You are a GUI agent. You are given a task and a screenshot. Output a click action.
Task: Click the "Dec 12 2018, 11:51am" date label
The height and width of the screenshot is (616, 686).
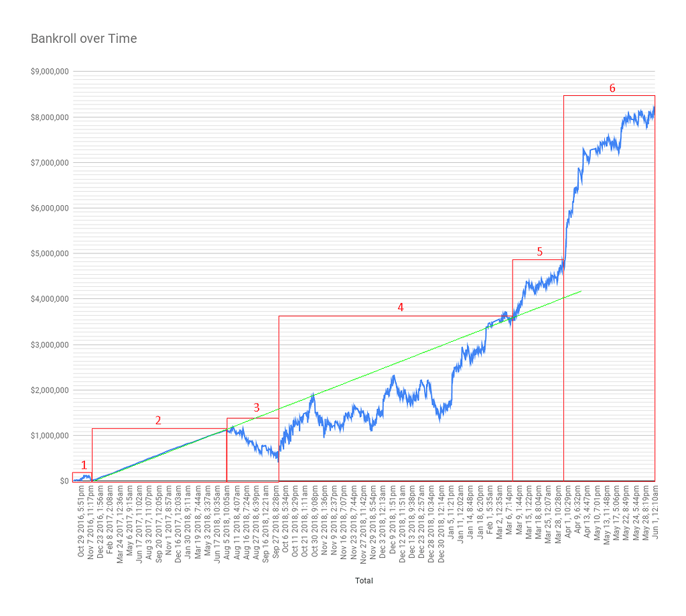pos(402,524)
